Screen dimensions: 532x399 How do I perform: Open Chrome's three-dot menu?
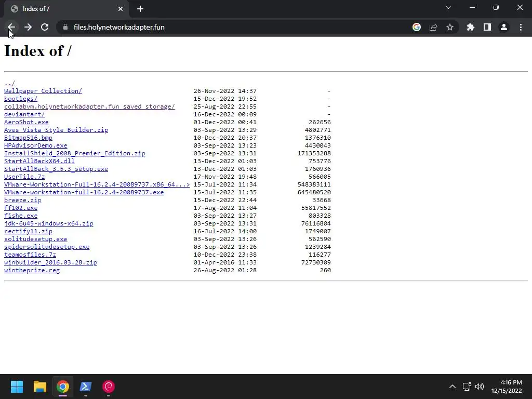pyautogui.click(x=521, y=27)
